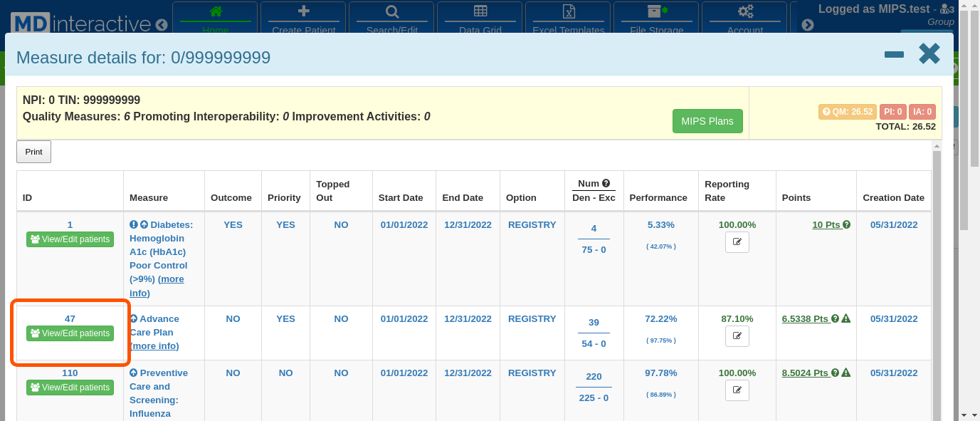The image size is (980, 421).
Task: Open more info link for Advance Care Plan
Action: click(x=155, y=346)
